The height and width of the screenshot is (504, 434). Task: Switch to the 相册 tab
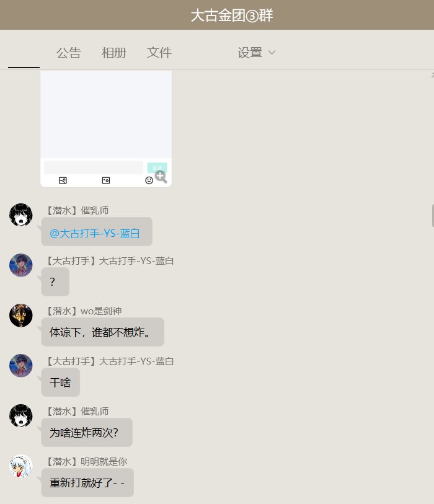[x=114, y=53]
